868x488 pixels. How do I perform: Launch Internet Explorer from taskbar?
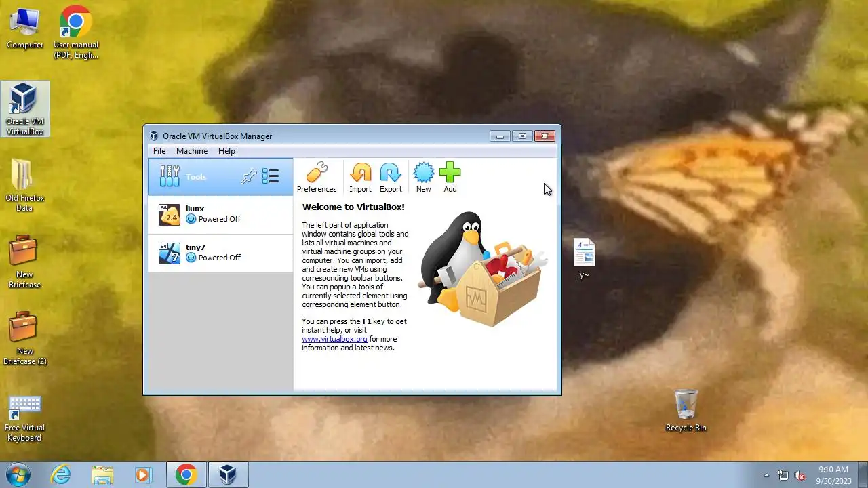(x=61, y=474)
